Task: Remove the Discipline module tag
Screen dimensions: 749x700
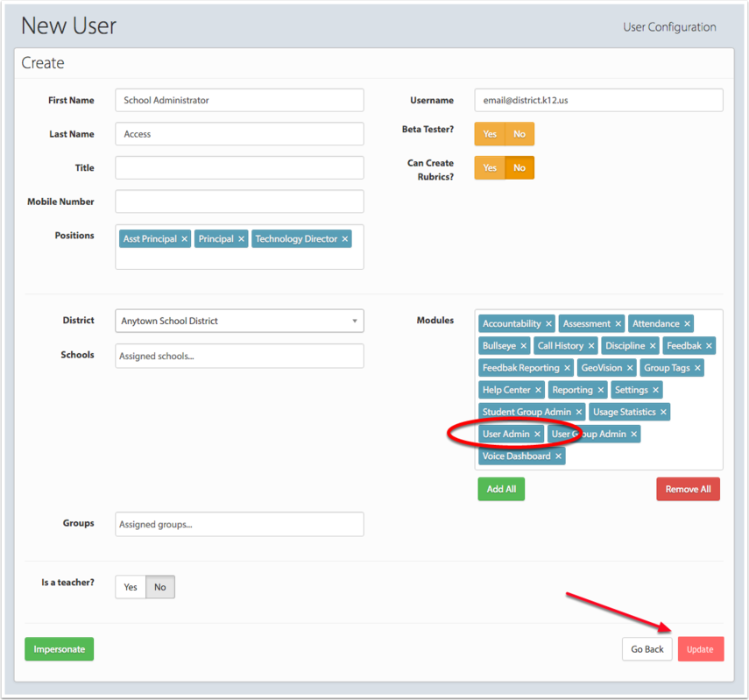Action: tap(653, 346)
